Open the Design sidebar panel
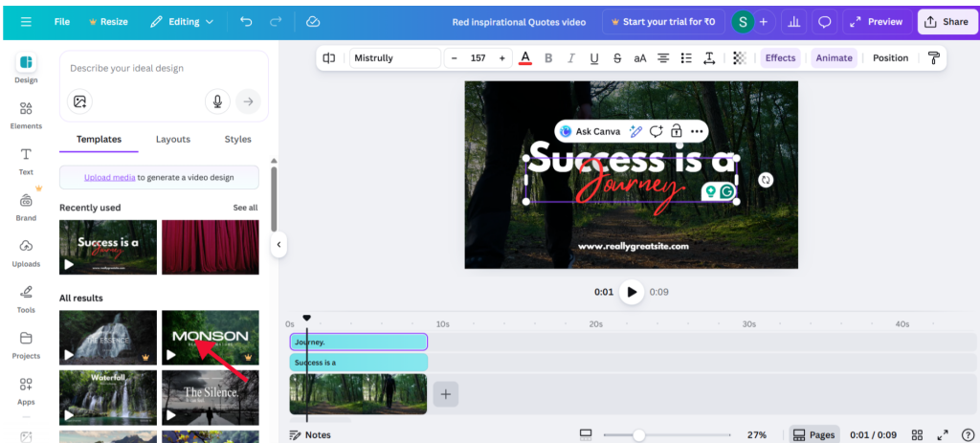Image resolution: width=980 pixels, height=443 pixels. click(x=26, y=68)
